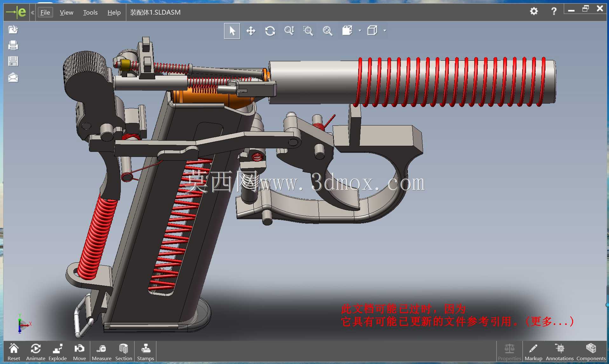609x364 pixels.
Task: Expand the view orientation dropdown arrow
Action: pos(360,30)
